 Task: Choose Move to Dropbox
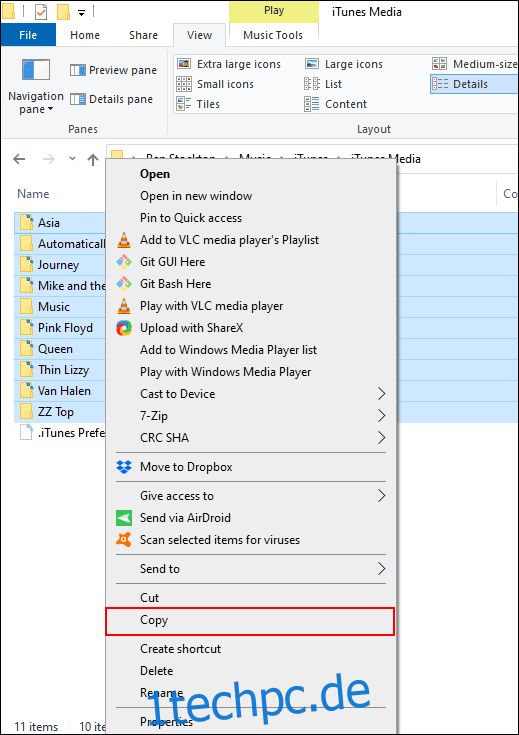251,467
